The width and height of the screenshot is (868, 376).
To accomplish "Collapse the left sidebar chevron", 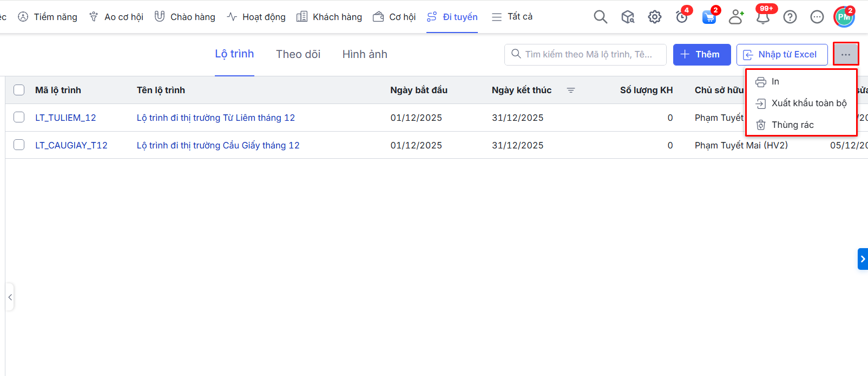I will pyautogui.click(x=10, y=297).
